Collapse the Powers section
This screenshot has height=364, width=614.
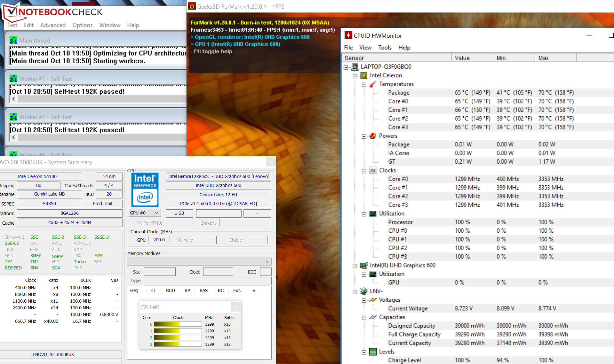[x=364, y=136]
